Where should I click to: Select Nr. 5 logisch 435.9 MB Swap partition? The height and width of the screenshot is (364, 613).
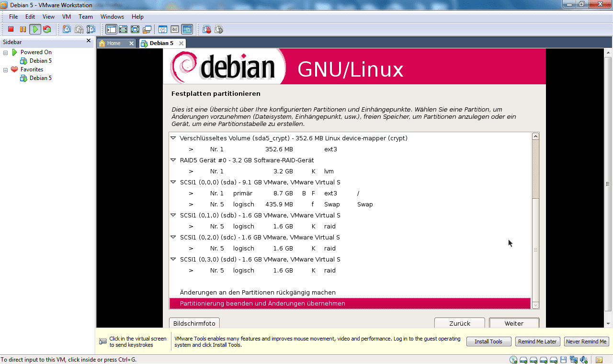(350, 204)
